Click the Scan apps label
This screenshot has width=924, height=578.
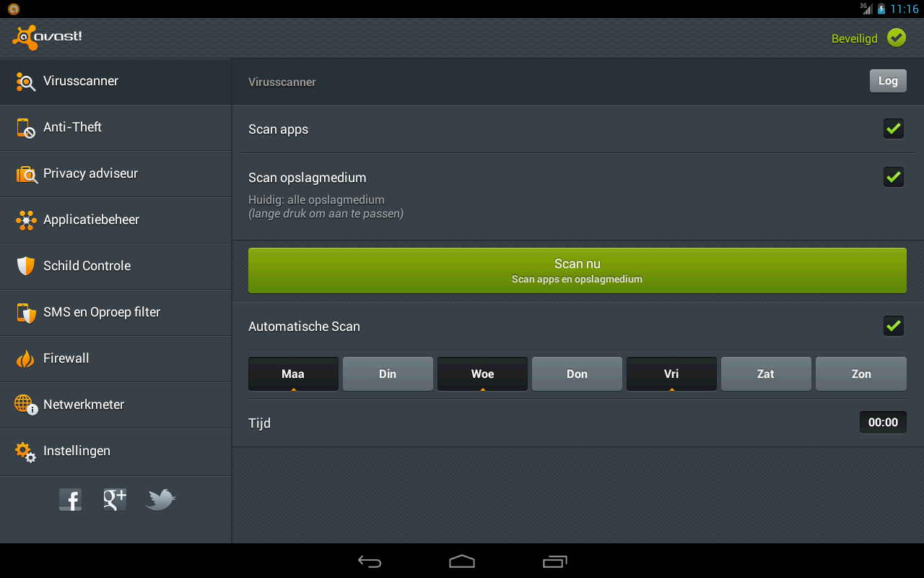tap(278, 130)
